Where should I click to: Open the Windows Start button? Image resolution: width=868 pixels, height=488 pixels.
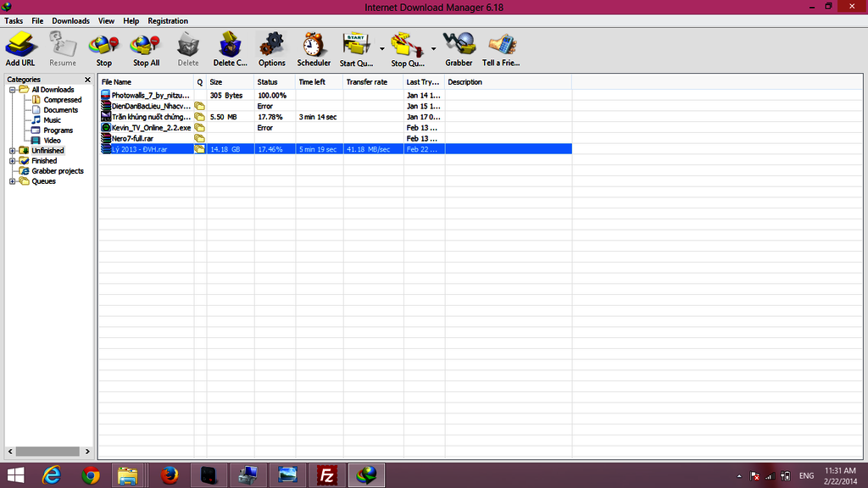point(15,475)
